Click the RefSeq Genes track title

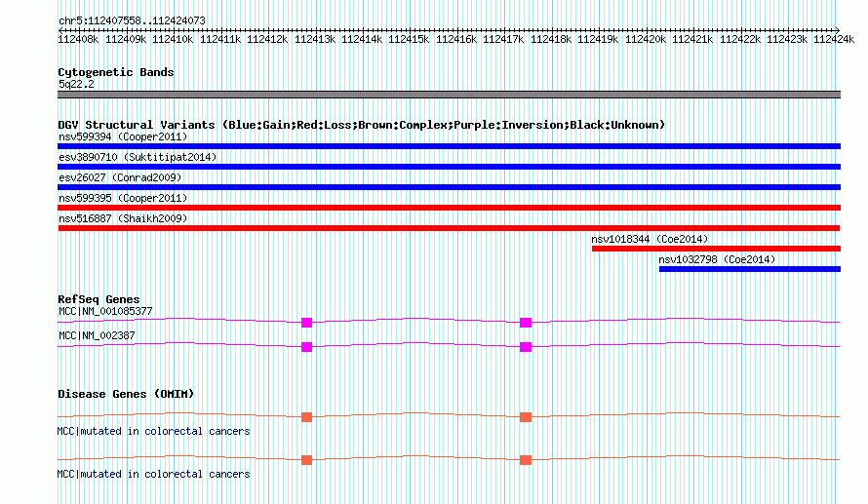pyautogui.click(x=99, y=298)
